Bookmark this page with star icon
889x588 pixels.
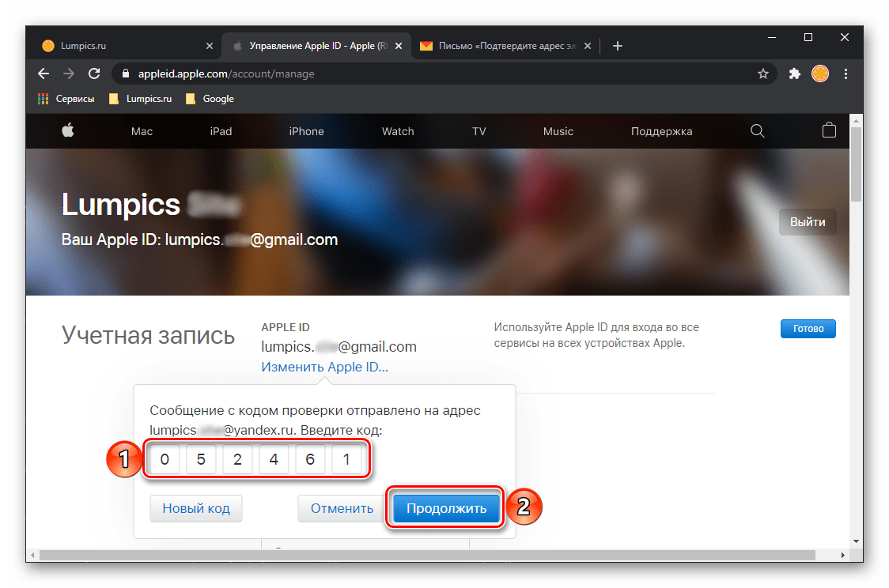(762, 73)
